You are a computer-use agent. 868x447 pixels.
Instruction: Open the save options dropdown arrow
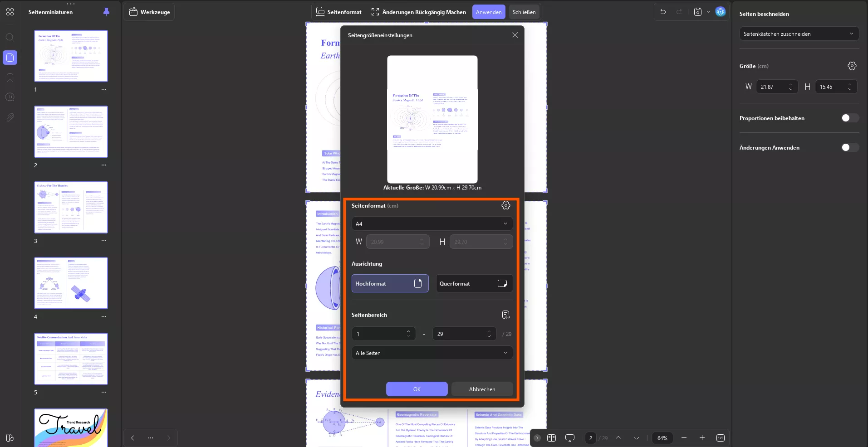coord(708,12)
